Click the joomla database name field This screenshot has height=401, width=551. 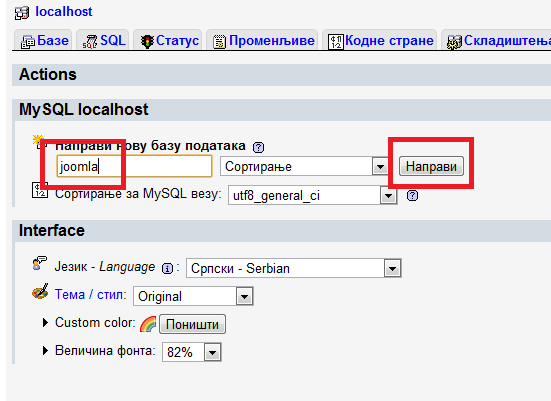(134, 166)
